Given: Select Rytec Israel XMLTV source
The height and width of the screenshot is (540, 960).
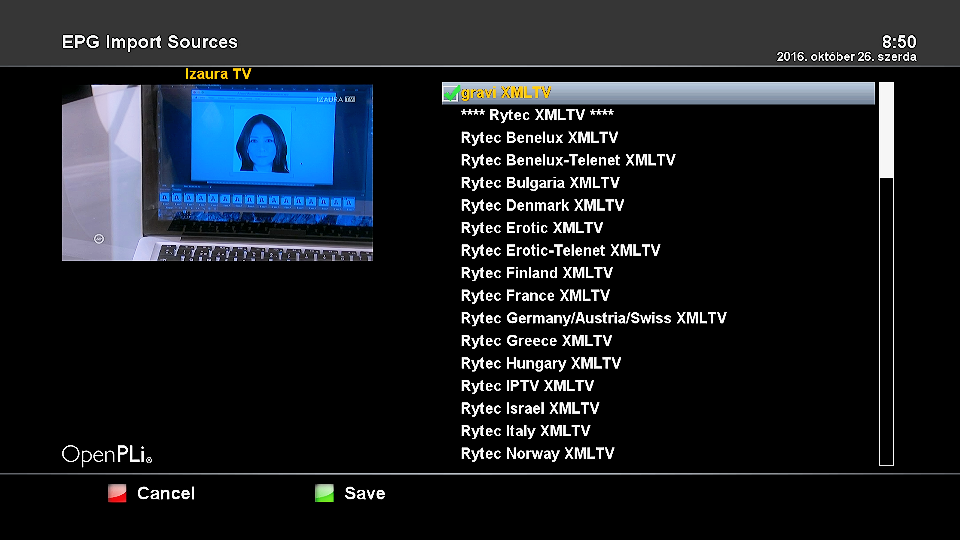Looking at the screenshot, I should [x=658, y=409].
